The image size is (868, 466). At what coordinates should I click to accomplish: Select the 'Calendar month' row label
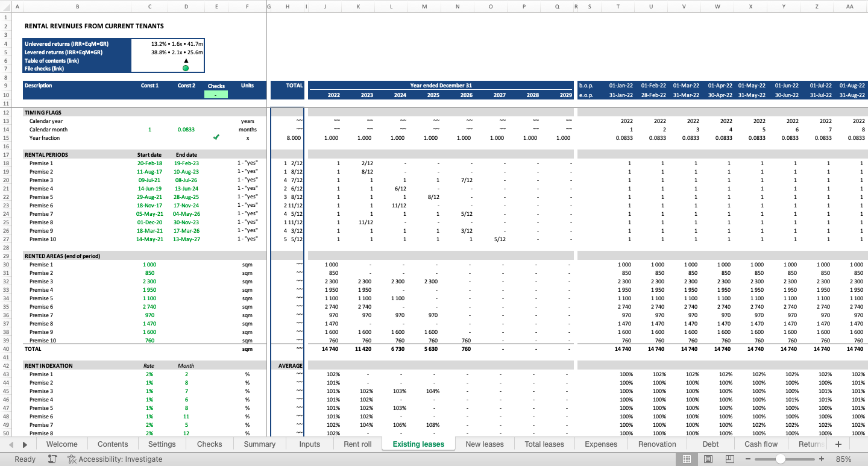(x=48, y=129)
